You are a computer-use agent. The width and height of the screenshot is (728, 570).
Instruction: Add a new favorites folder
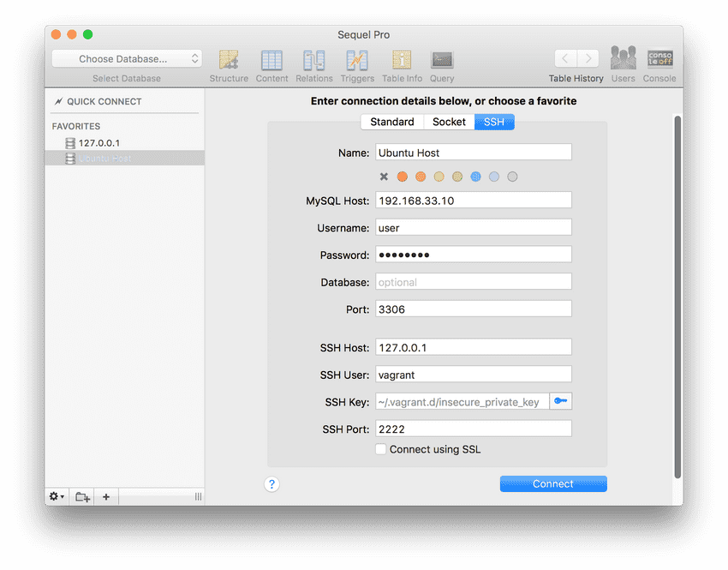[x=82, y=496]
